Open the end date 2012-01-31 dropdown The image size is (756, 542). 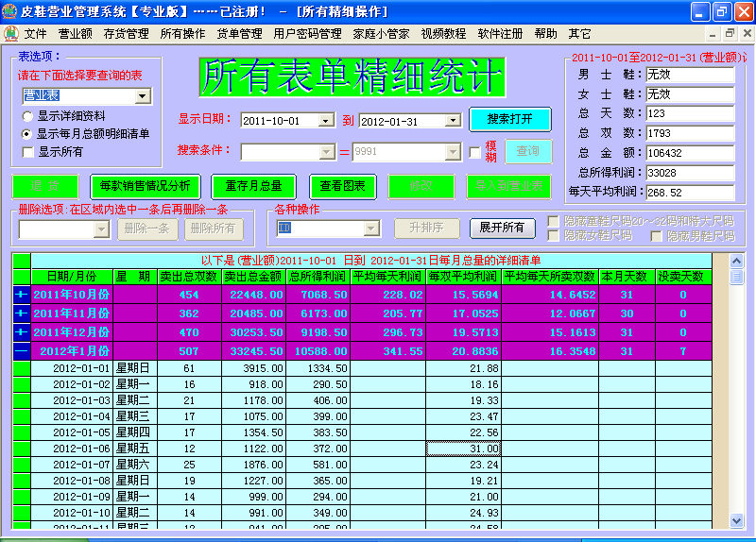pos(454,121)
